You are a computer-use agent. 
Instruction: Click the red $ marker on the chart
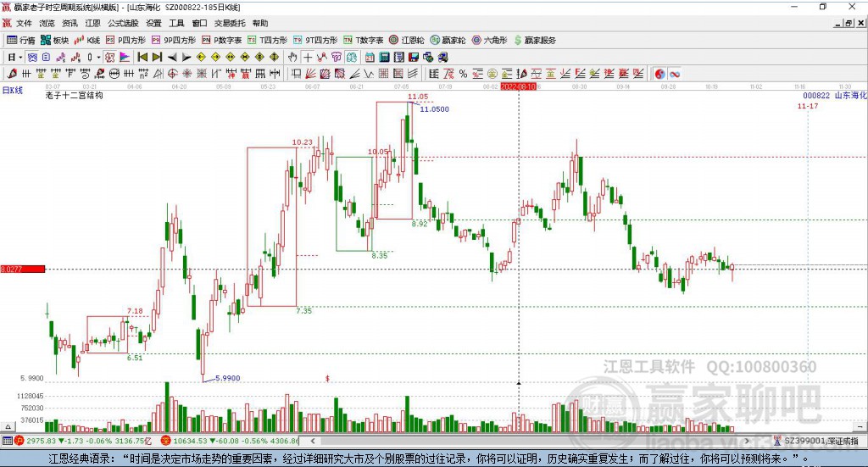point(328,379)
